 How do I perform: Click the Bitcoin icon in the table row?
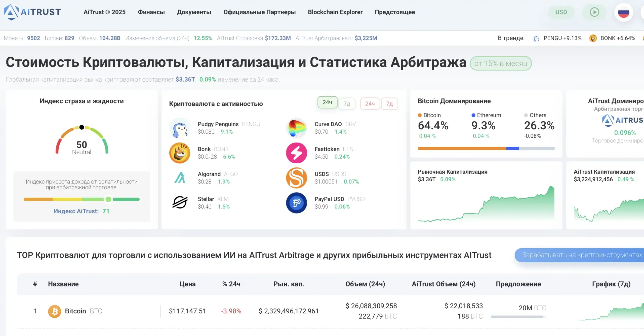point(55,311)
